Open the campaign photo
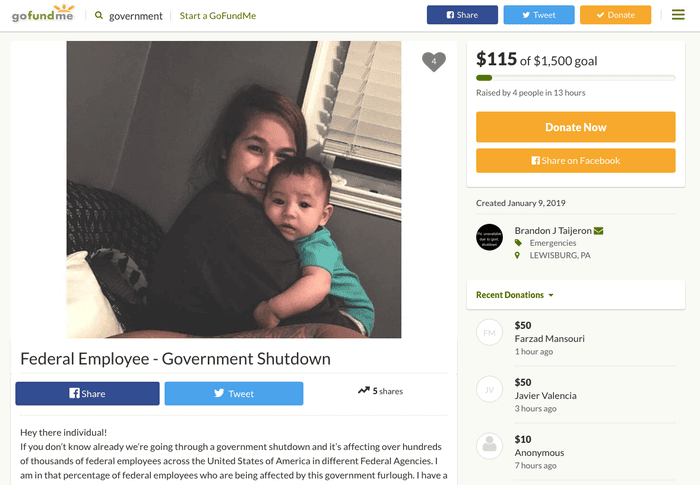Viewport: 700px width, 485px height. [x=234, y=189]
